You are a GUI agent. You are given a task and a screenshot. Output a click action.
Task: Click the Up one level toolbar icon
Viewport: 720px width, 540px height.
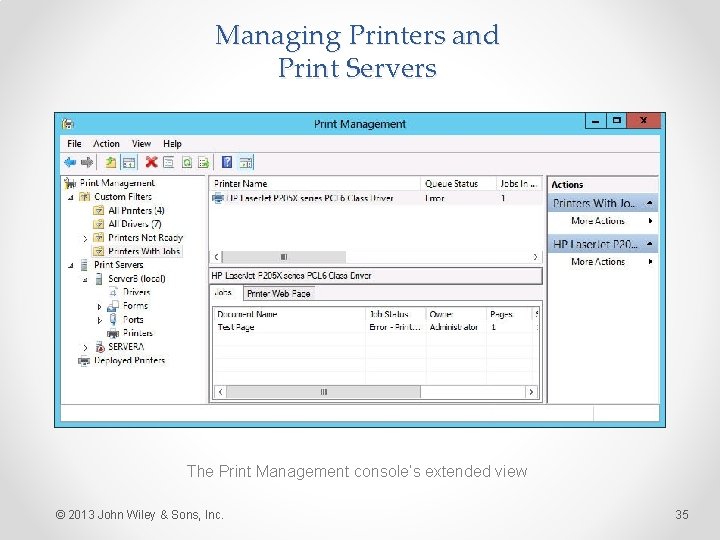(x=111, y=162)
